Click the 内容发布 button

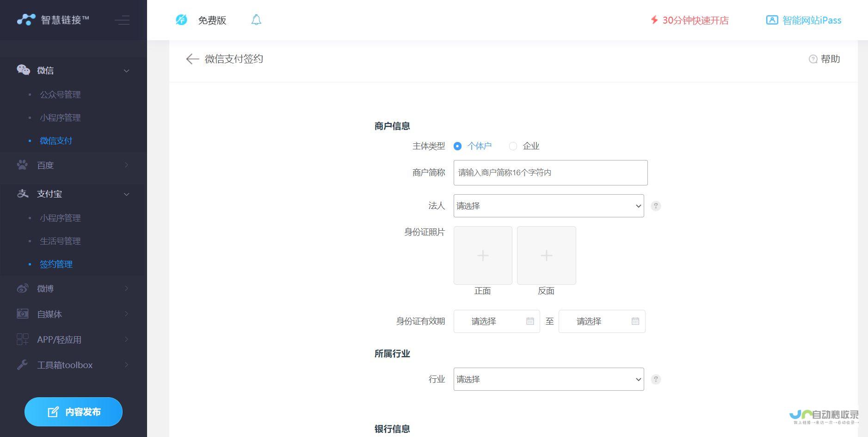click(74, 412)
